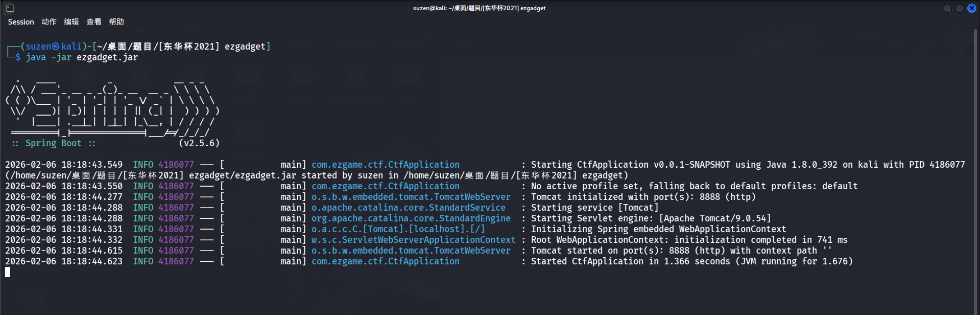Click the 'Starting service [Tomcat]' log message
Screen dimensions: 980x315
pos(594,208)
